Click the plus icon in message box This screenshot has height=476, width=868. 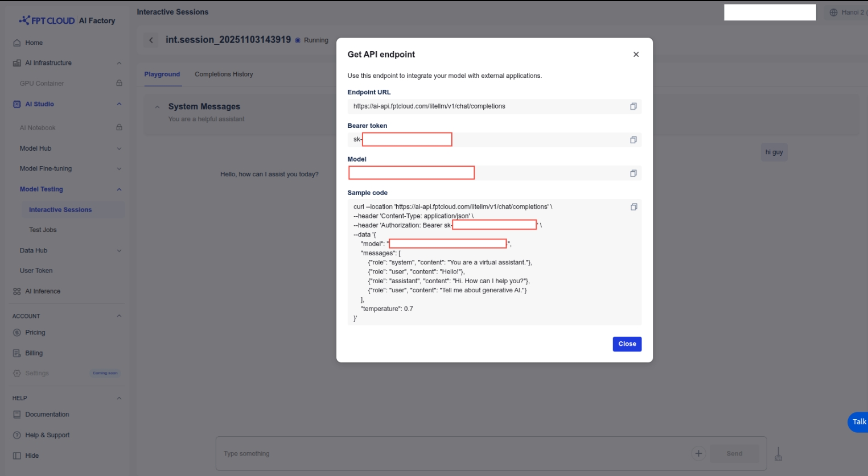698,453
